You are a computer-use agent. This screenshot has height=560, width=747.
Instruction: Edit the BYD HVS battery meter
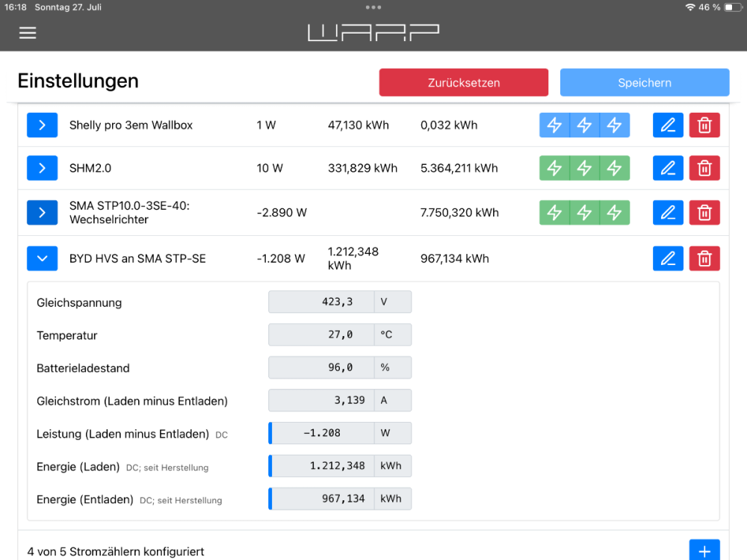(x=668, y=258)
